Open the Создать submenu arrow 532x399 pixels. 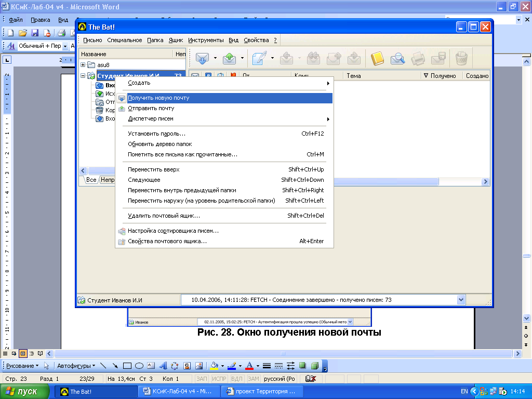328,83
